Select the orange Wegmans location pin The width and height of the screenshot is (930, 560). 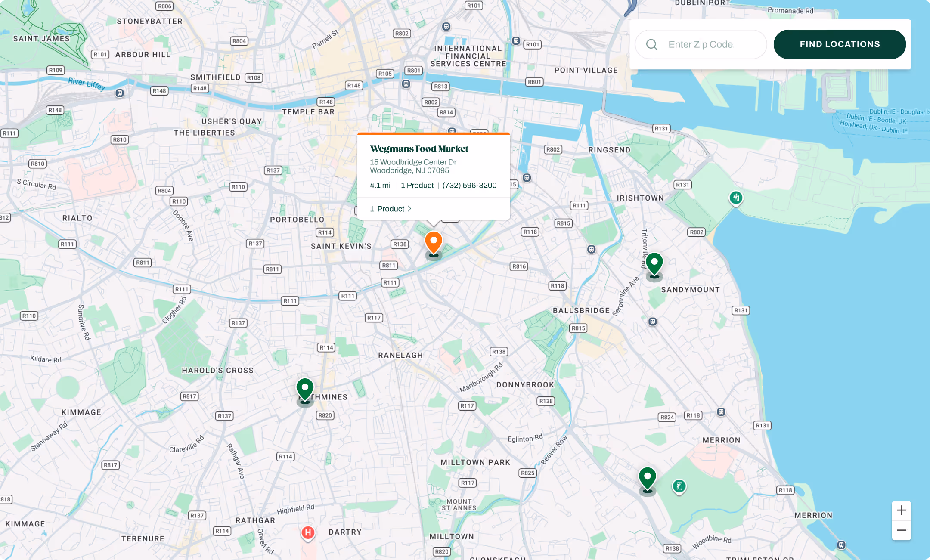[x=434, y=244]
